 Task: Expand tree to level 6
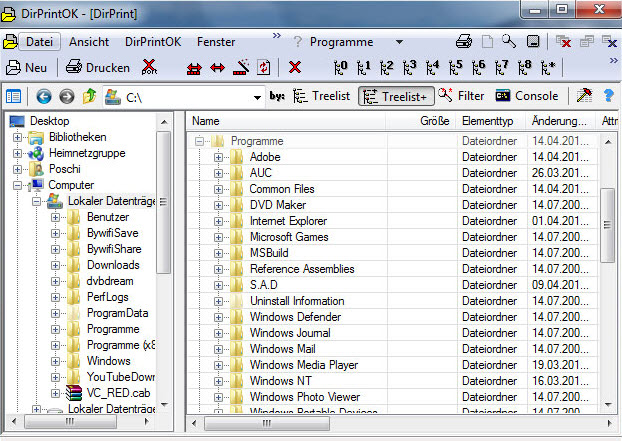pyautogui.click(x=478, y=67)
